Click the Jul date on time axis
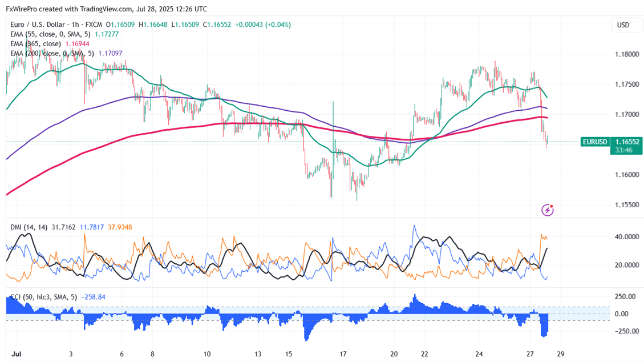 pyautogui.click(x=17, y=354)
